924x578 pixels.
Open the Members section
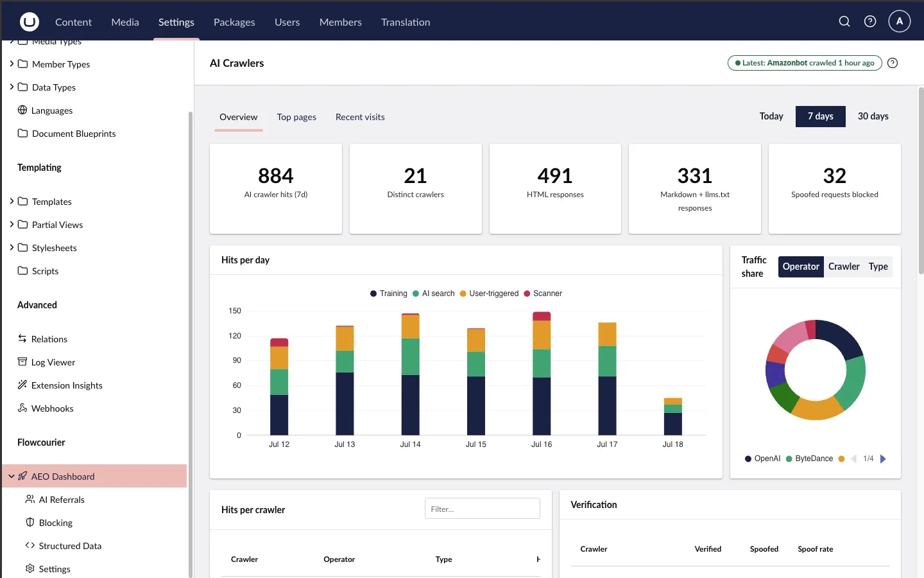point(341,22)
